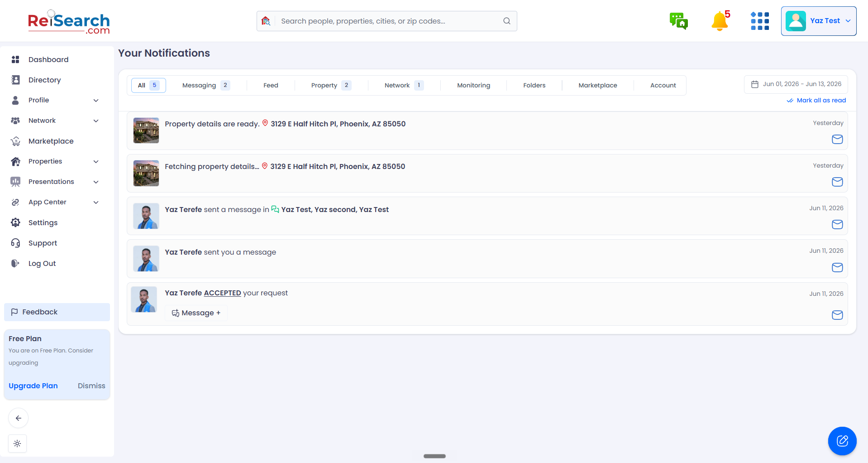868x463 pixels.
Task: Click envelope icon on 'sent a message in' row
Action: point(837,224)
